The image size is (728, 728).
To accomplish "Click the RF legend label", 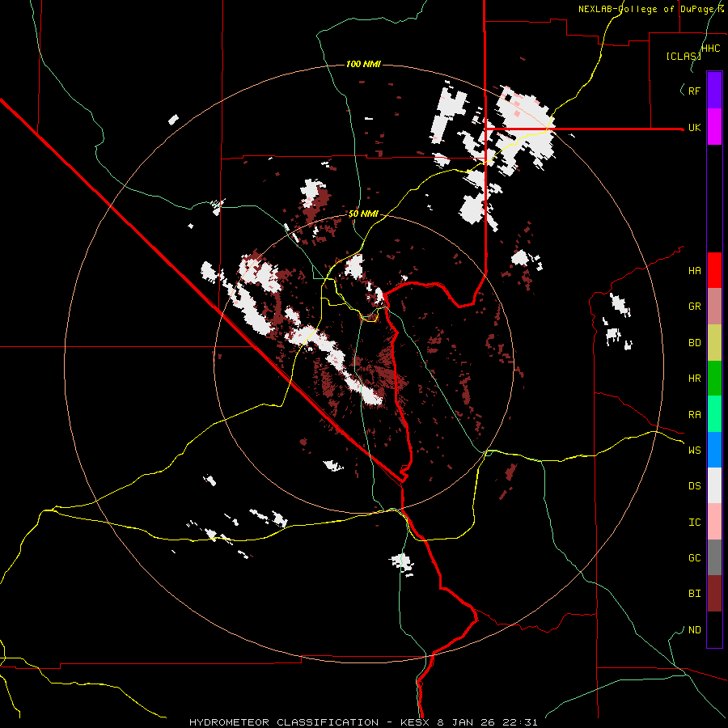I will coord(694,91).
